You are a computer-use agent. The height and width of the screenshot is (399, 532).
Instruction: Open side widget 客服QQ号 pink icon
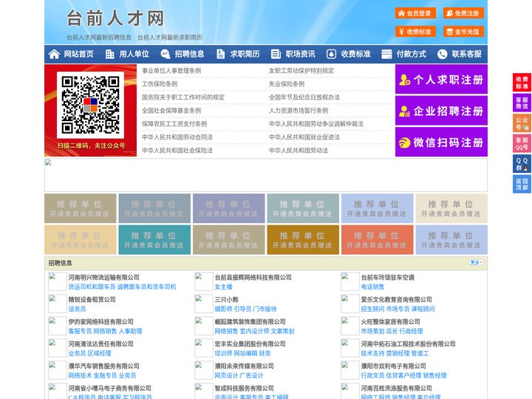(522, 143)
